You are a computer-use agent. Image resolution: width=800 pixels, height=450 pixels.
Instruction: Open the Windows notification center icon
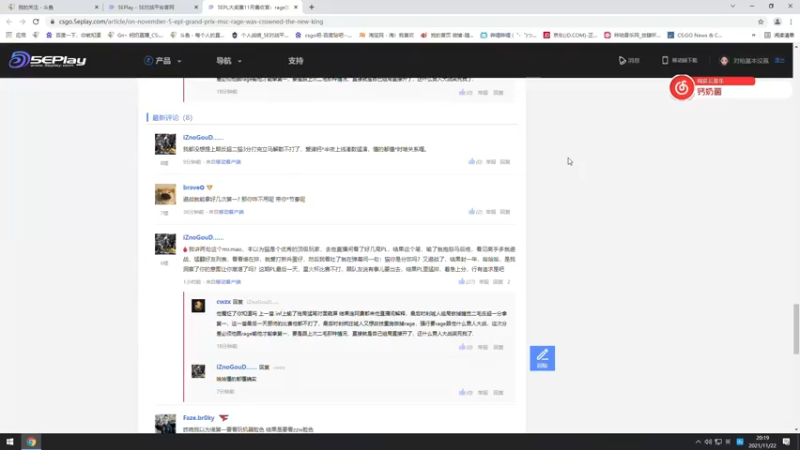point(786,442)
